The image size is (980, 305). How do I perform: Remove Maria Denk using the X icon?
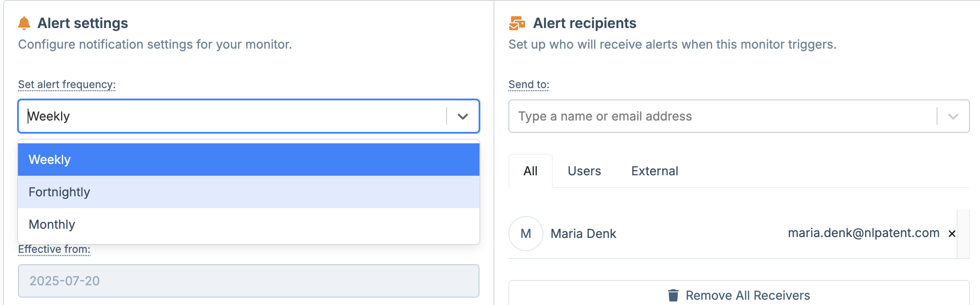952,234
